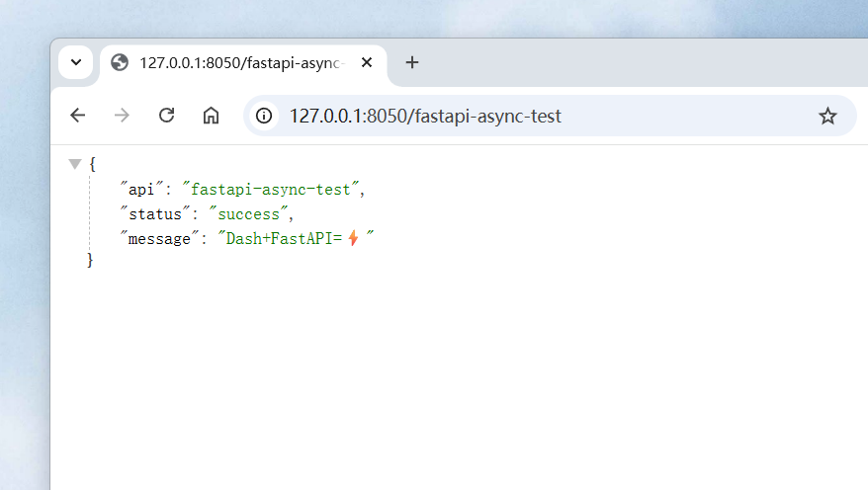868x490 pixels.
Task: Click the "success" status value
Action: (x=248, y=214)
